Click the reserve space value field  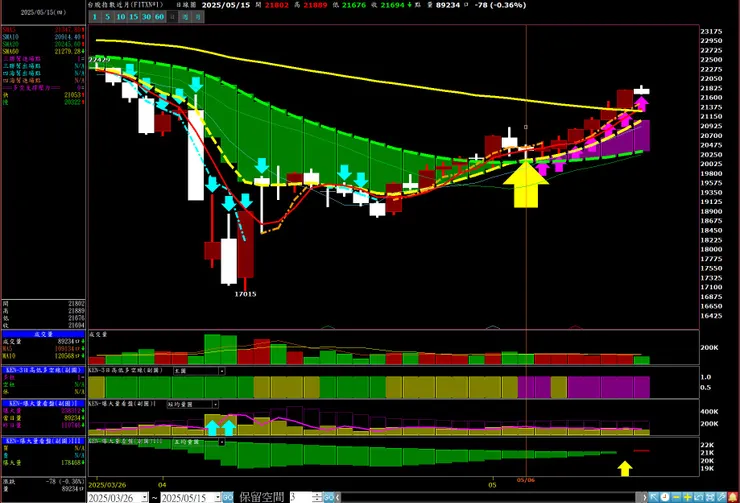(301, 497)
